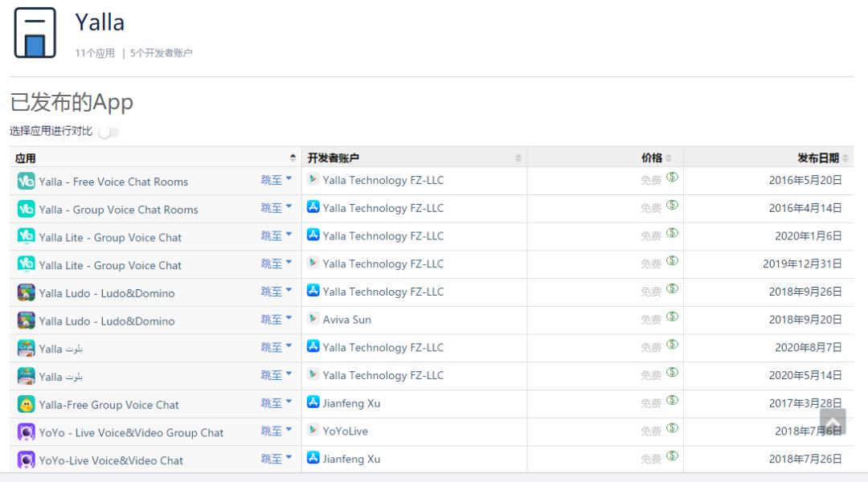Expand the 跳至 dropdown for Yalla - Free Voice Chat Rooms
The height and width of the screenshot is (482, 868).
point(276,180)
